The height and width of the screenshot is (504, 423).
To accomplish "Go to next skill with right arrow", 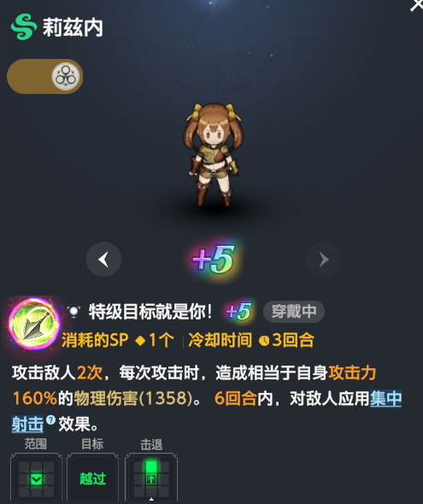I will [324, 259].
